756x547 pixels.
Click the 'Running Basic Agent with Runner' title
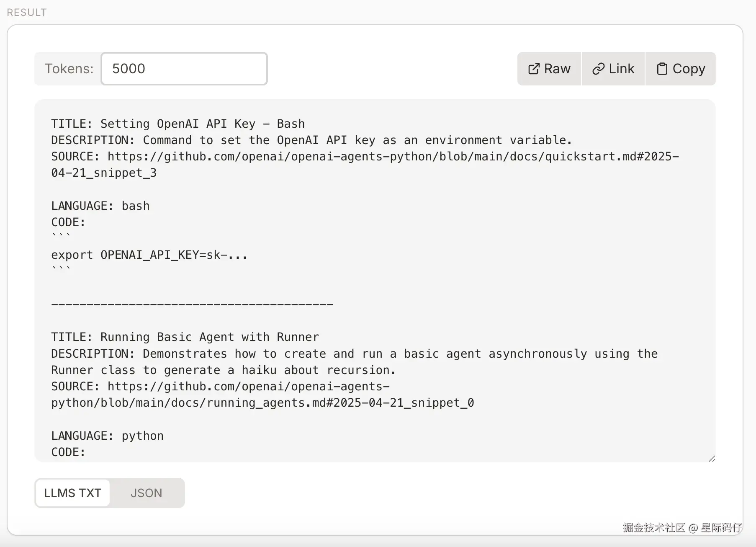coord(185,337)
